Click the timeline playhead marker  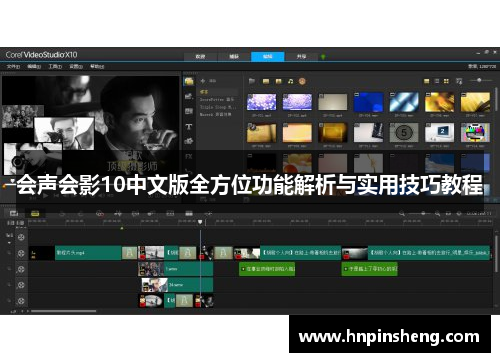coord(200,222)
